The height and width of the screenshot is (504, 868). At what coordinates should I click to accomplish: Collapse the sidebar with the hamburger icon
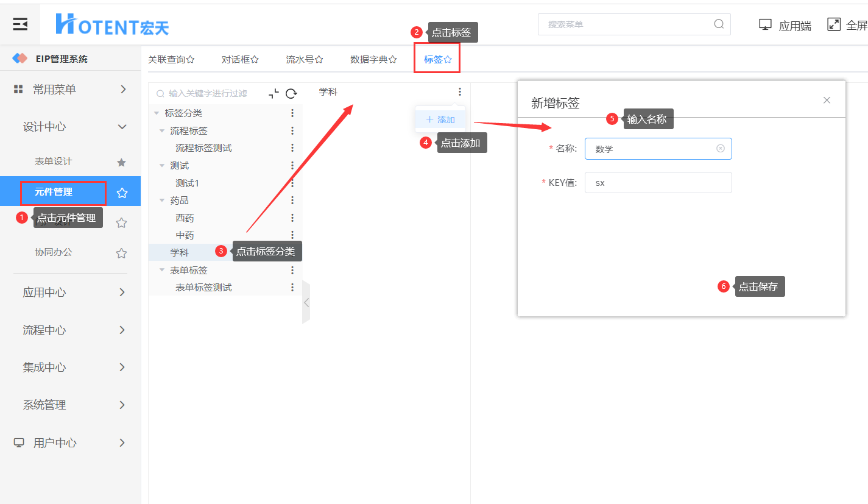click(20, 24)
